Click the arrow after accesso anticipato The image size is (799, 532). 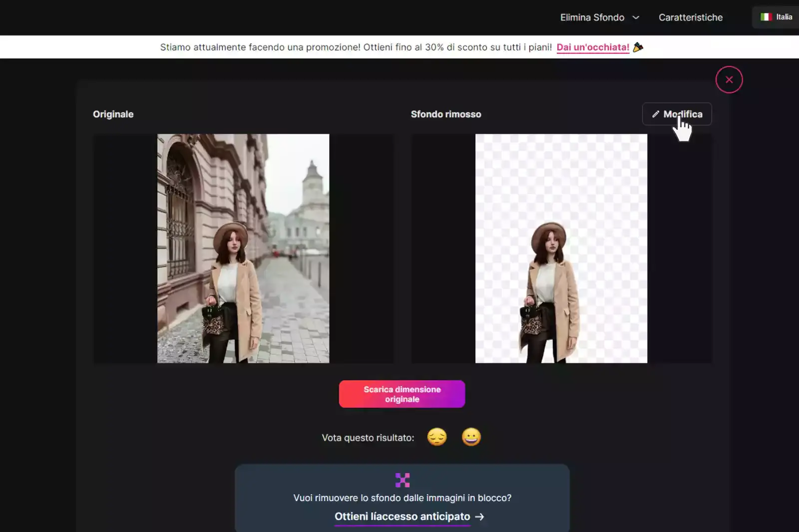coord(479,517)
